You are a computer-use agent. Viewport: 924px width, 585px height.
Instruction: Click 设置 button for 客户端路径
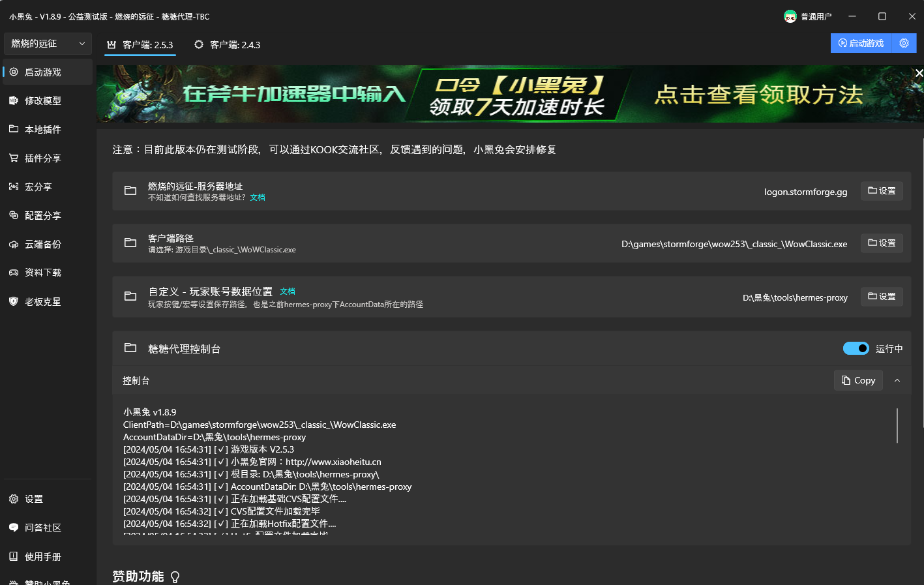click(x=882, y=243)
